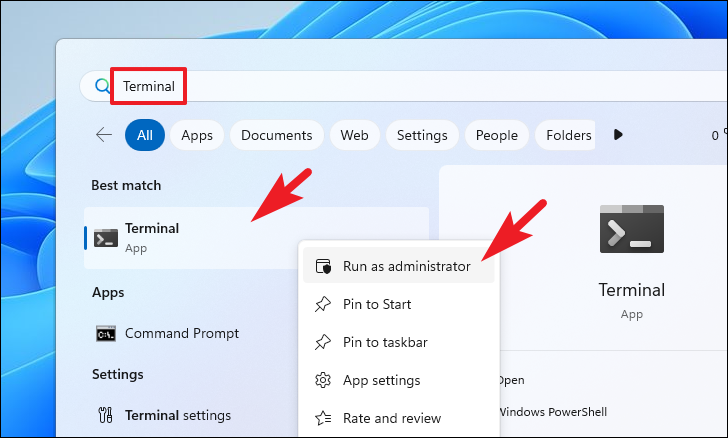This screenshot has height=438, width=728.
Task: Click the search magnifier icon
Action: (x=102, y=86)
